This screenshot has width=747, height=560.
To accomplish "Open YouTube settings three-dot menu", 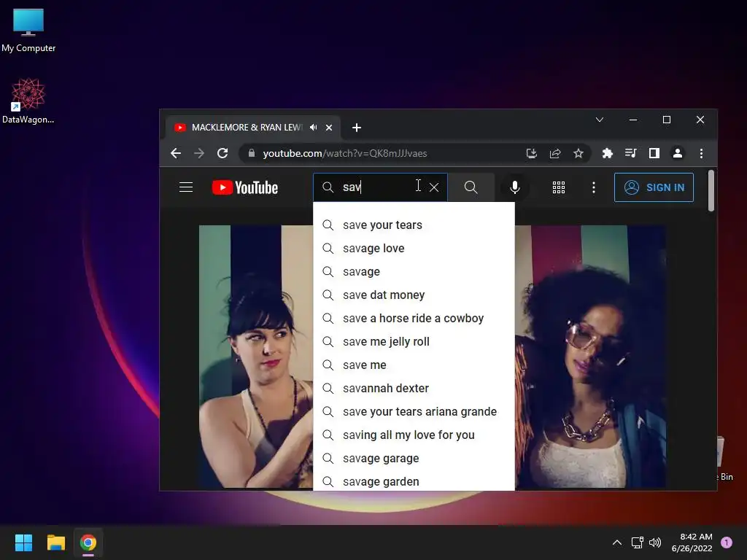I will 594,187.
